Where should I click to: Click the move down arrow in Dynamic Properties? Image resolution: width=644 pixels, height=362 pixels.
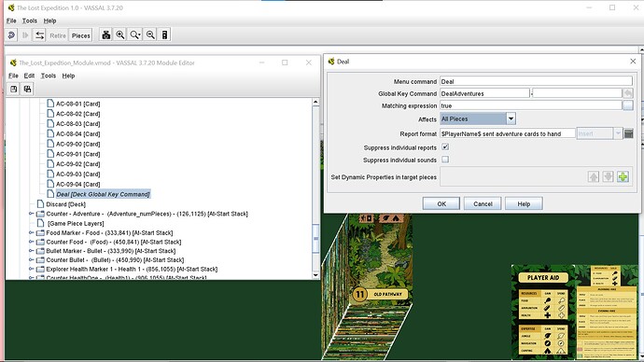[608, 177]
